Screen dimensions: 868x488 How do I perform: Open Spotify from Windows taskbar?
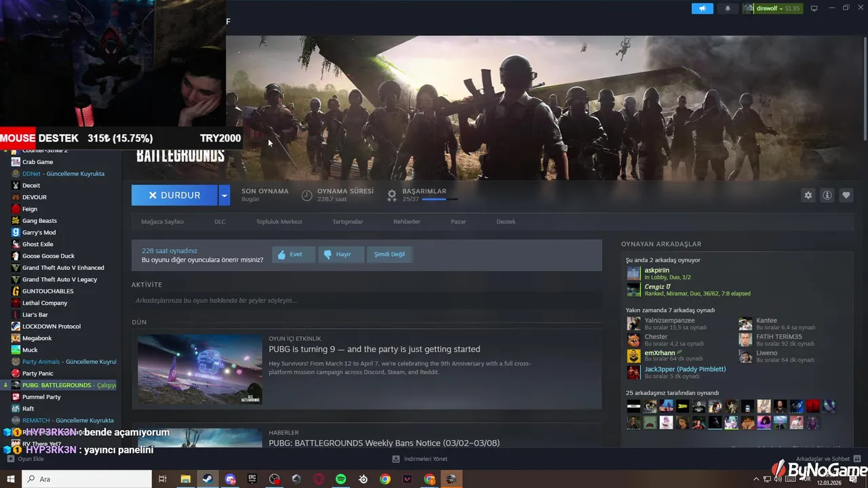(341, 479)
